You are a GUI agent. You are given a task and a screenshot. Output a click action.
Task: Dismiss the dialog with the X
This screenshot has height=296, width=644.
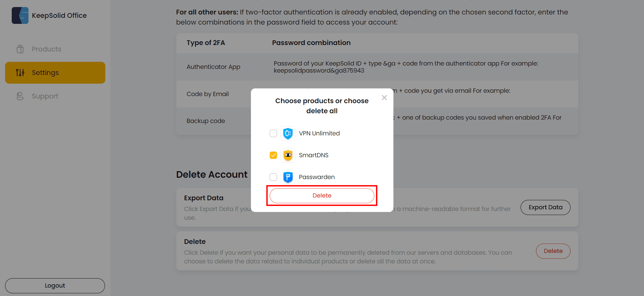click(x=384, y=97)
